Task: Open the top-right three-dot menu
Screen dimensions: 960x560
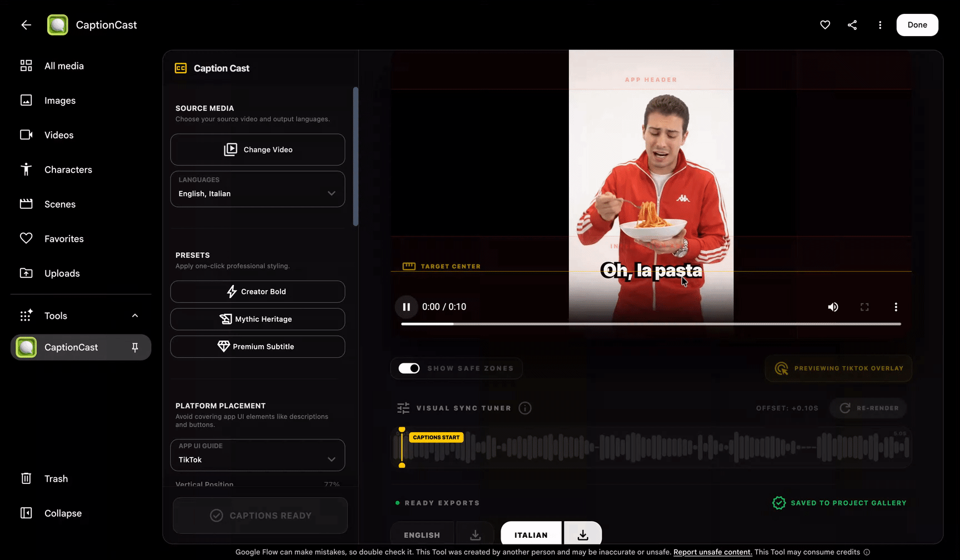Action: click(880, 25)
